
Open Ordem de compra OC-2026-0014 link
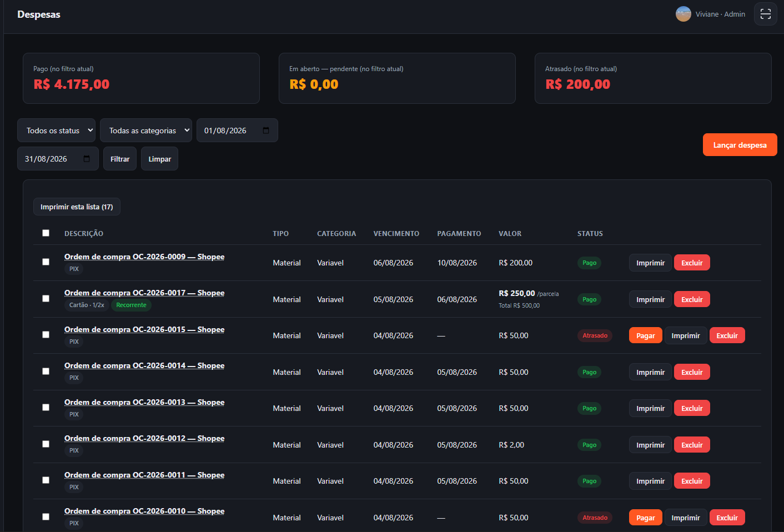pos(144,365)
